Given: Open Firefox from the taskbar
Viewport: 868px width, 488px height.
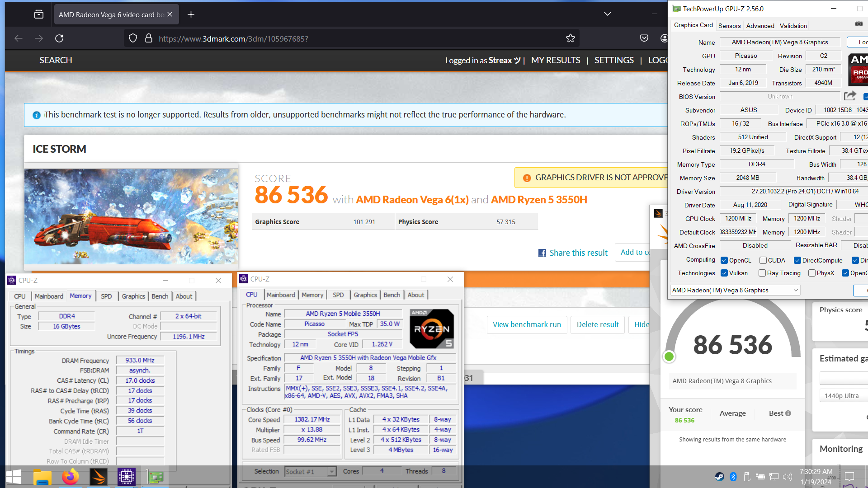Looking at the screenshot, I should coord(71,477).
